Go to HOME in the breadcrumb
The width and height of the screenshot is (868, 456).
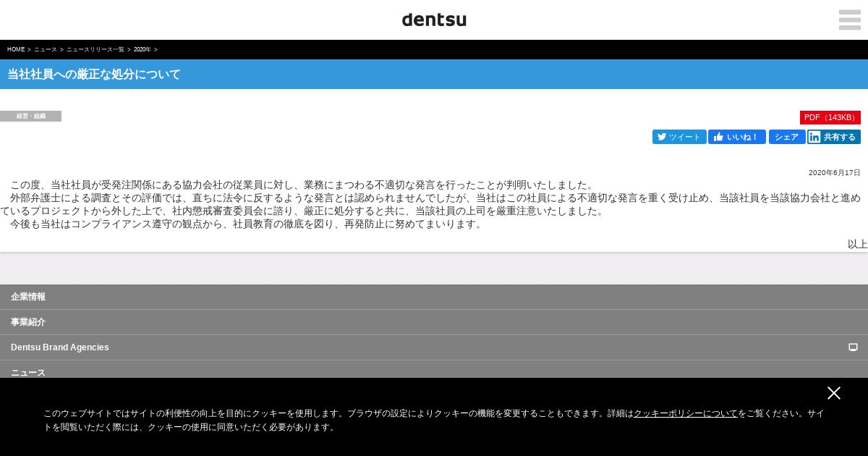coord(16,49)
